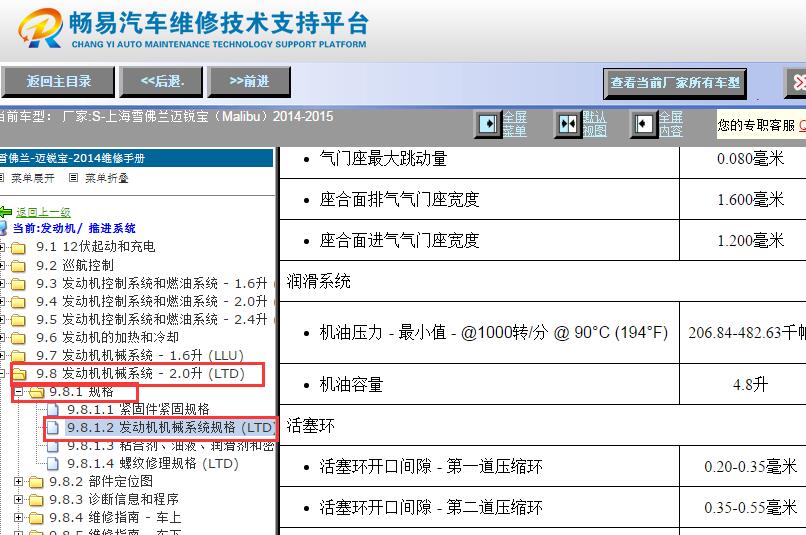Open 9.2 巡航控制
The width and height of the screenshot is (806, 535).
[x=75, y=265]
